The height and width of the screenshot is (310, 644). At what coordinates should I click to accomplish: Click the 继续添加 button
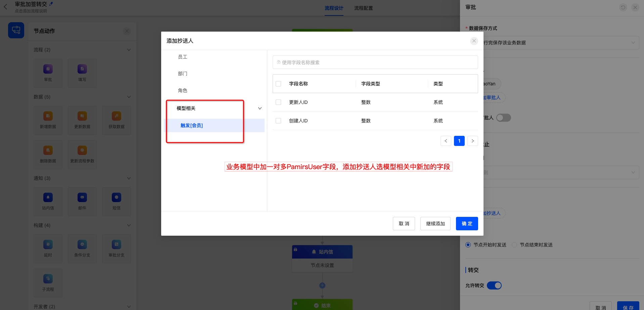click(435, 224)
